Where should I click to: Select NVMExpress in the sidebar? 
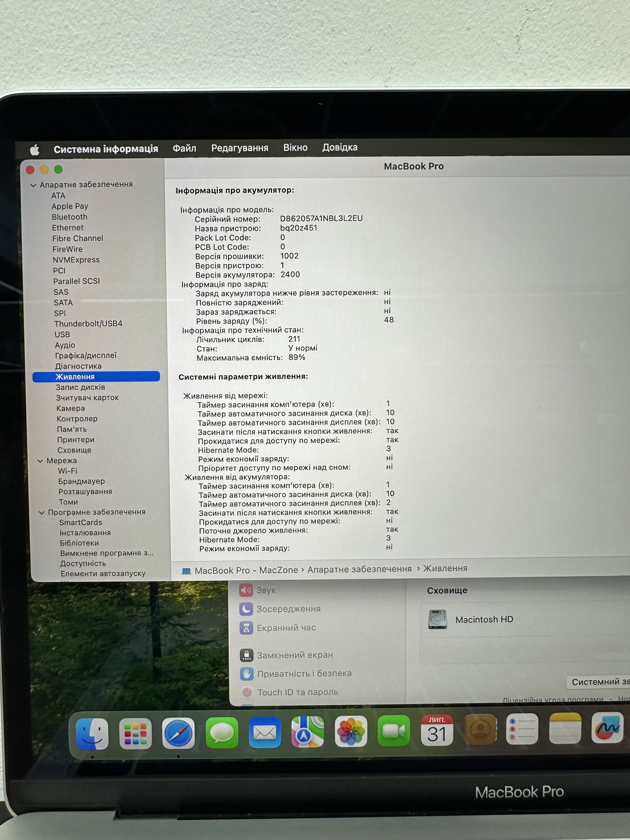coord(76,260)
